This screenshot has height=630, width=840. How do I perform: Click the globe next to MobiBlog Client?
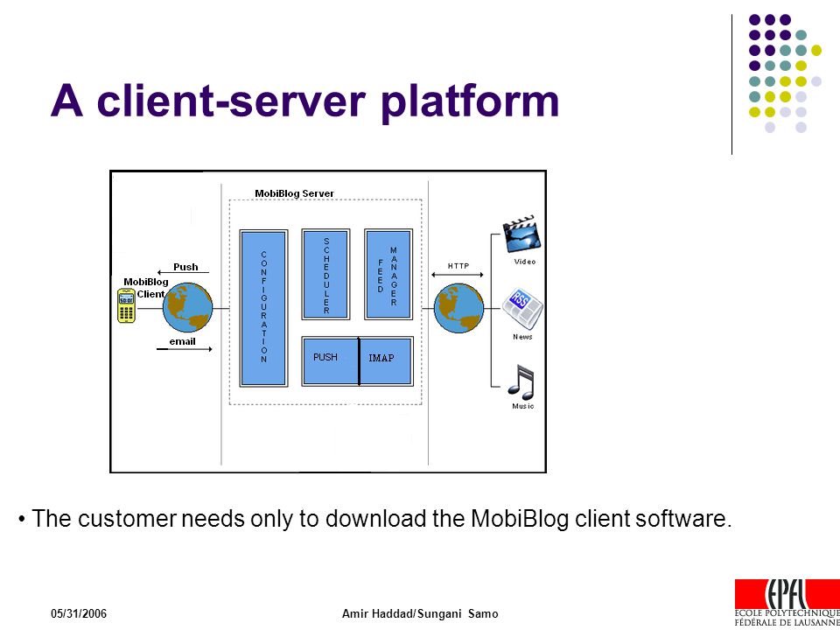click(187, 308)
